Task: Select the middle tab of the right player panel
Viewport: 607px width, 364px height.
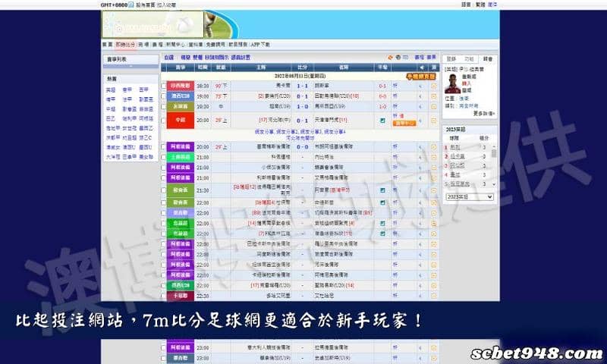Action: (469, 59)
